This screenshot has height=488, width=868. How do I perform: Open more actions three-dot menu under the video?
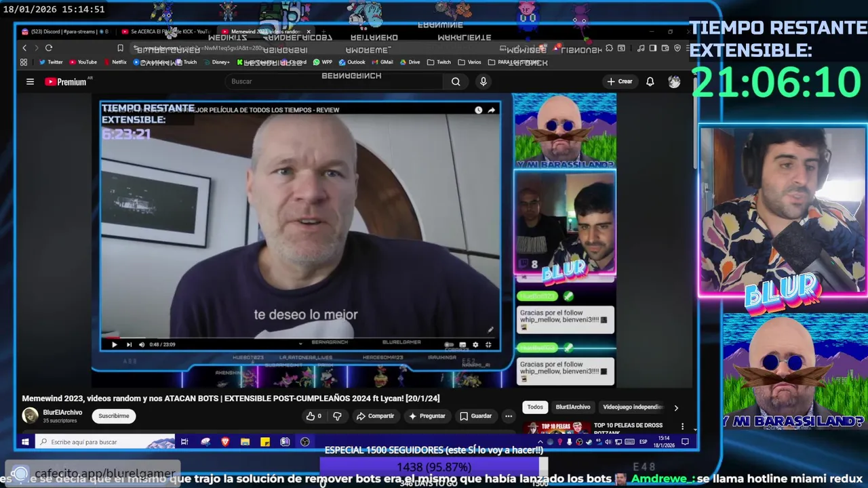[x=508, y=416]
